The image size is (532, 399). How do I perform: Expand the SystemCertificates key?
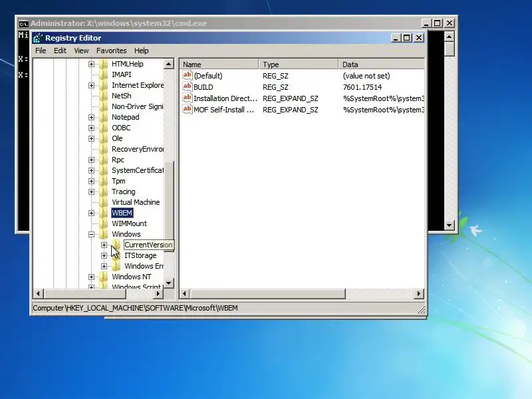point(91,170)
